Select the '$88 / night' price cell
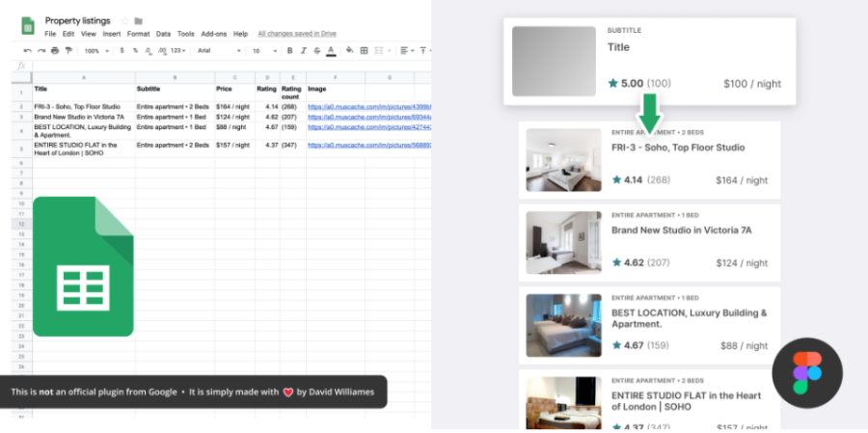 click(234, 131)
